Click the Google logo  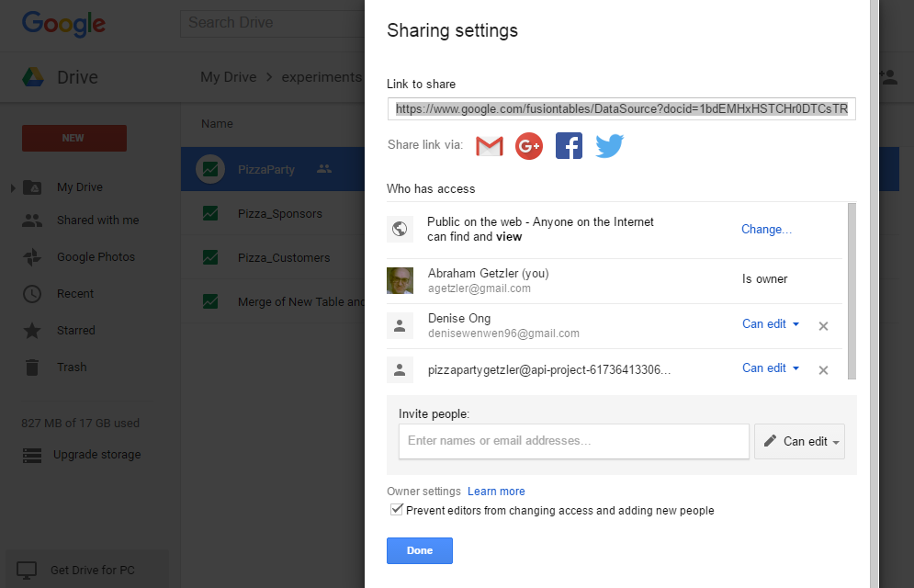coord(63,24)
